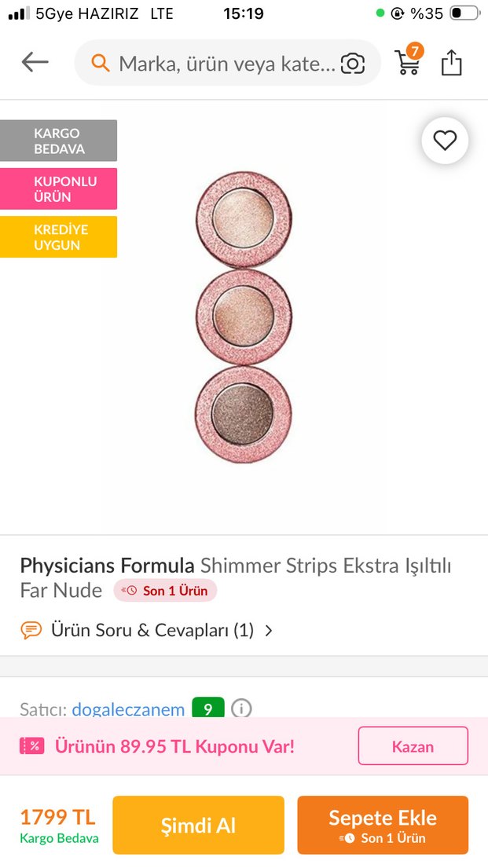Tap the question and answer chat icon

tap(31, 630)
